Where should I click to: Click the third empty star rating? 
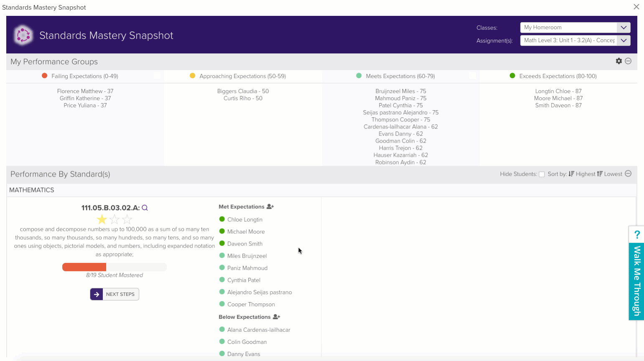(127, 220)
